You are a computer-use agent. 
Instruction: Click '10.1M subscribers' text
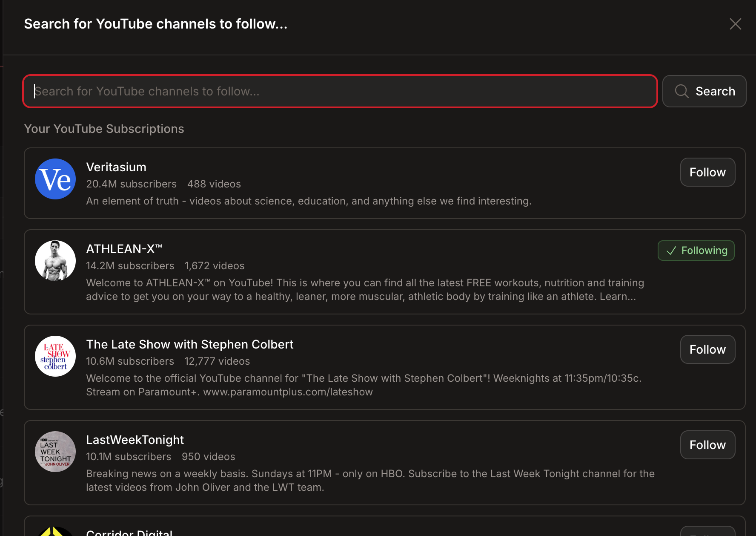(129, 457)
